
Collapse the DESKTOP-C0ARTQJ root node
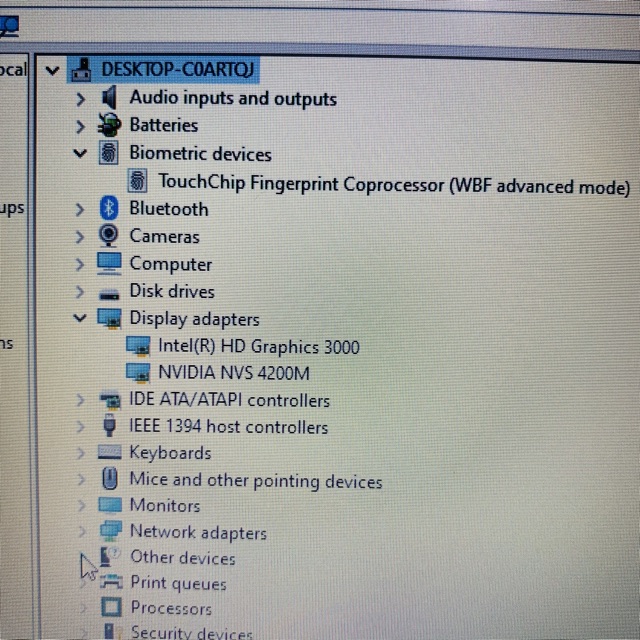point(52,71)
